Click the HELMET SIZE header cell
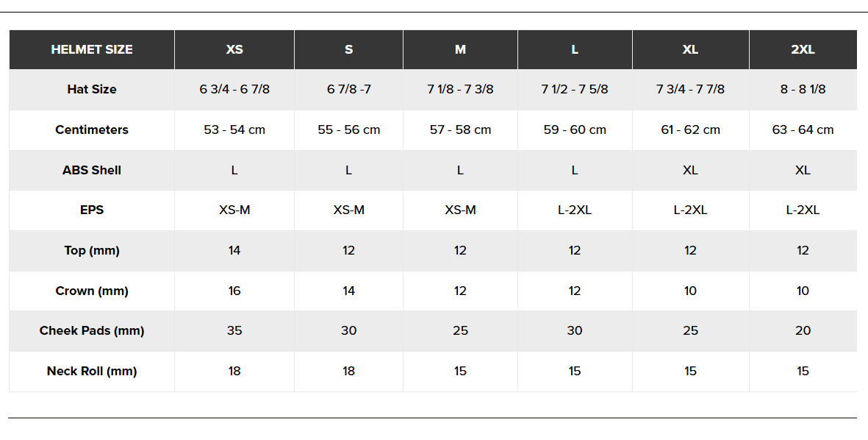The image size is (868, 440). [x=92, y=50]
